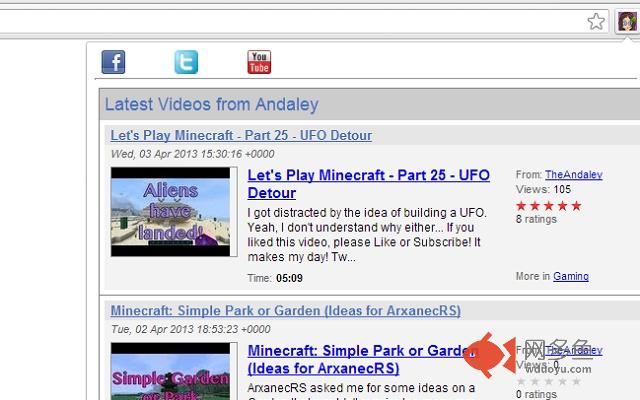Viewport: 640px width, 400px height.
Task: Visit TheAndaley channel link for UFO Detour video
Action: tap(574, 175)
